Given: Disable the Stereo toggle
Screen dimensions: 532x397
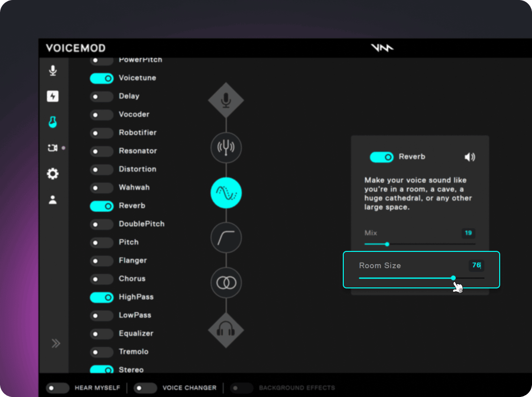Looking at the screenshot, I should click(x=102, y=369).
